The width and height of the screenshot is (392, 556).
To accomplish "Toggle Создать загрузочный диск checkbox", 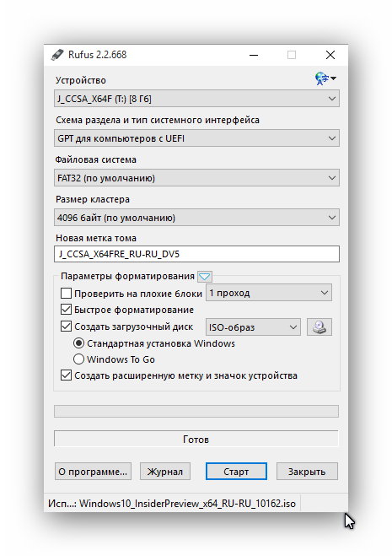I will pos(66,327).
